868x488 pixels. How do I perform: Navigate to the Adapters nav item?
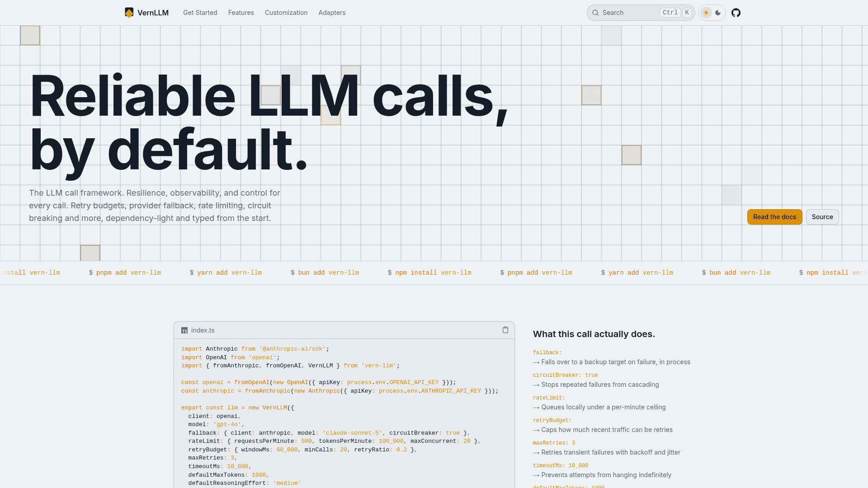coord(332,13)
